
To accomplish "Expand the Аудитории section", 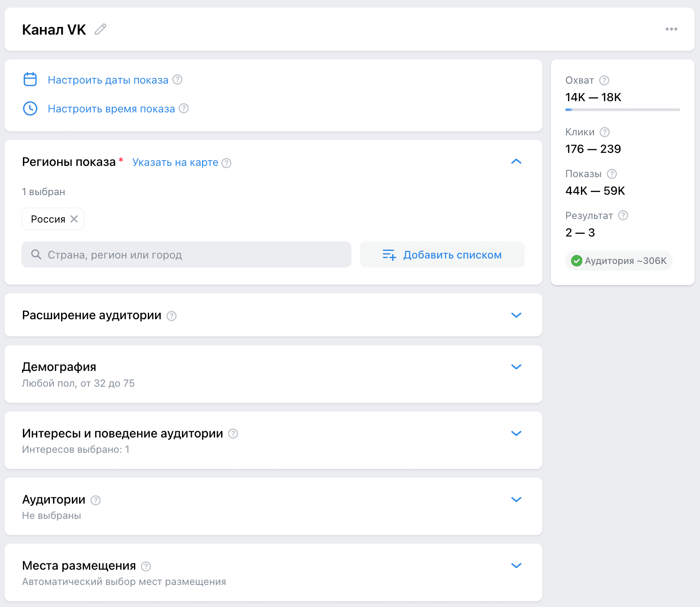I will (516, 500).
